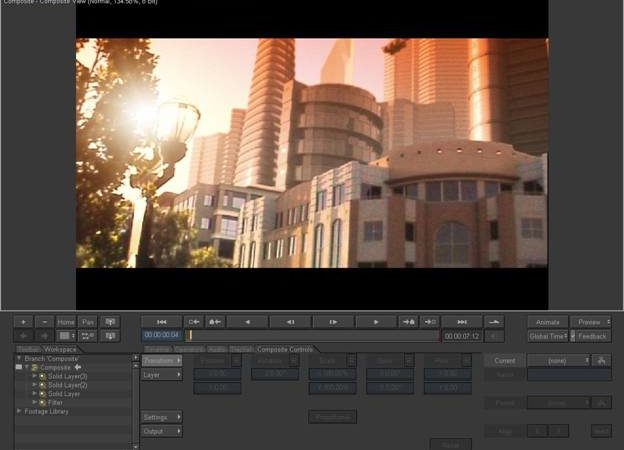The height and width of the screenshot is (450, 624).
Task: Click the arrow icon beside Composite
Action: click(x=78, y=367)
